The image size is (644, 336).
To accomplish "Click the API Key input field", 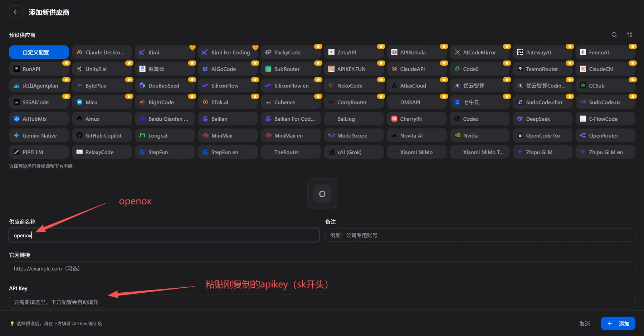I will (322, 302).
